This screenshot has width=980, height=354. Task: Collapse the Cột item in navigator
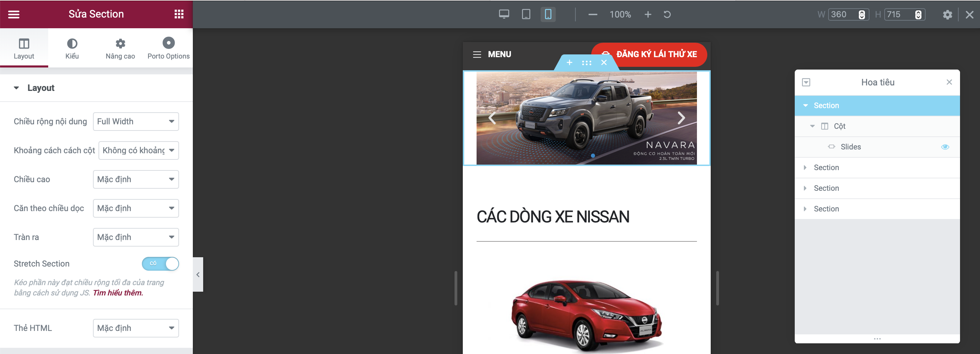[x=812, y=126]
